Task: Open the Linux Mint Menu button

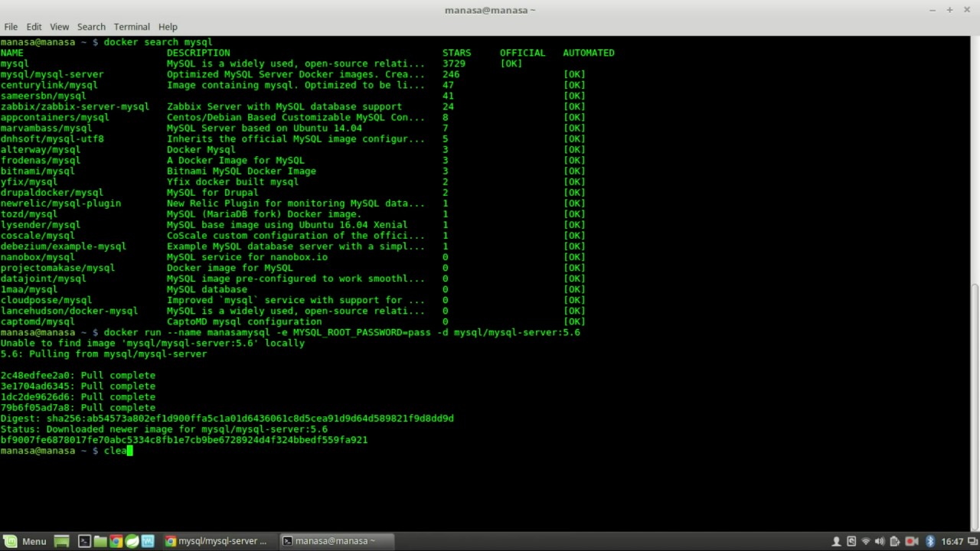Action: pos(25,541)
